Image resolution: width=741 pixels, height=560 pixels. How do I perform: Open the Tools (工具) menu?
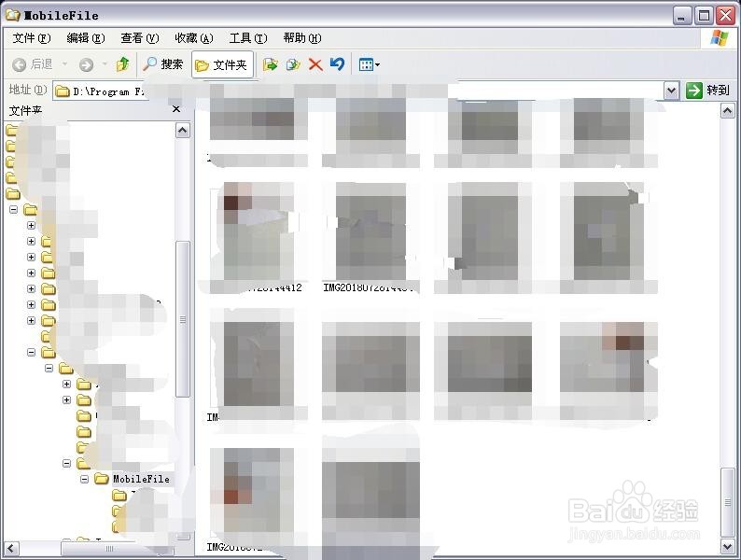pos(248,38)
